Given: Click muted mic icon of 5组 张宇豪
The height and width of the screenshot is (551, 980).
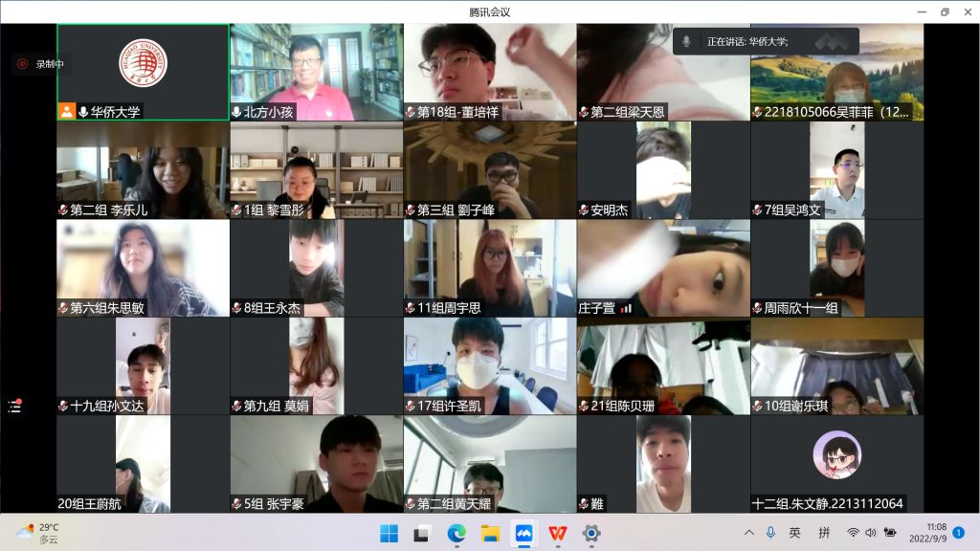Looking at the screenshot, I should pos(236,504).
